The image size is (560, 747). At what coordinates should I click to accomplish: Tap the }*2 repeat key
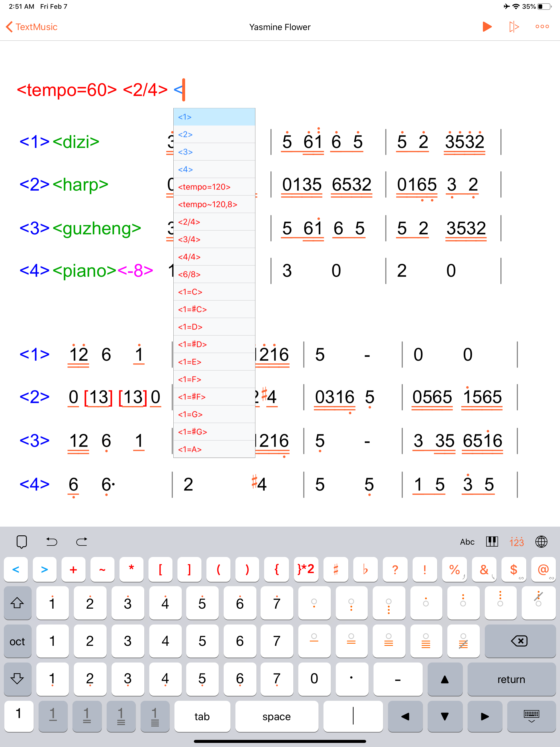[306, 570]
